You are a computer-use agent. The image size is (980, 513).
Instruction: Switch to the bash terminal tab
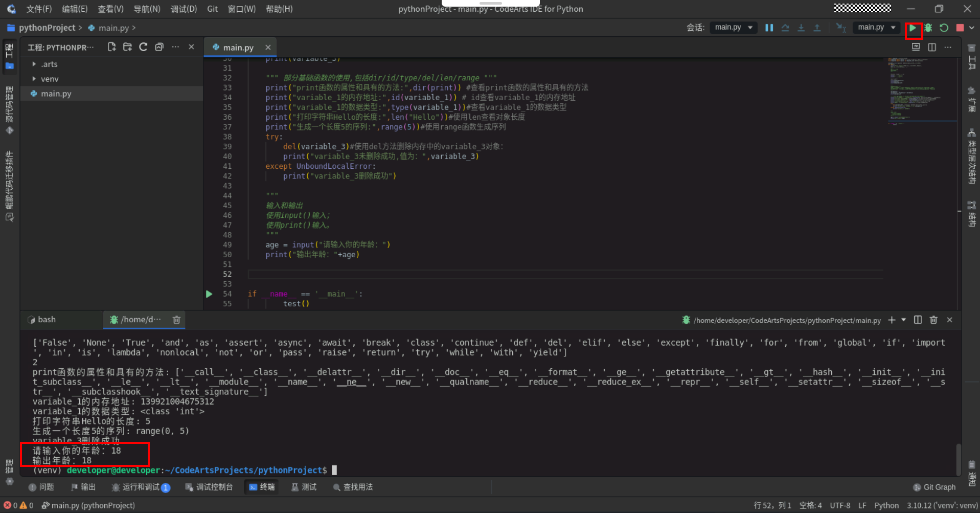47,320
